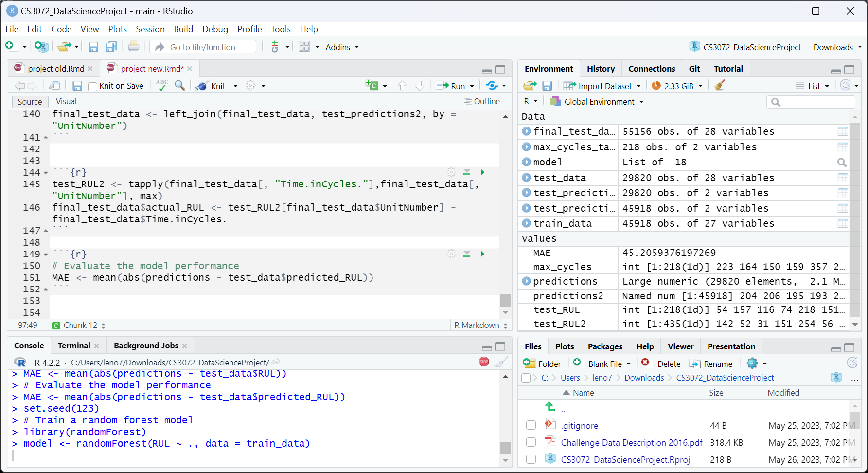Screen dimensions: 868x473
Task: Open chunk options gear for chunk 144
Action: point(452,172)
